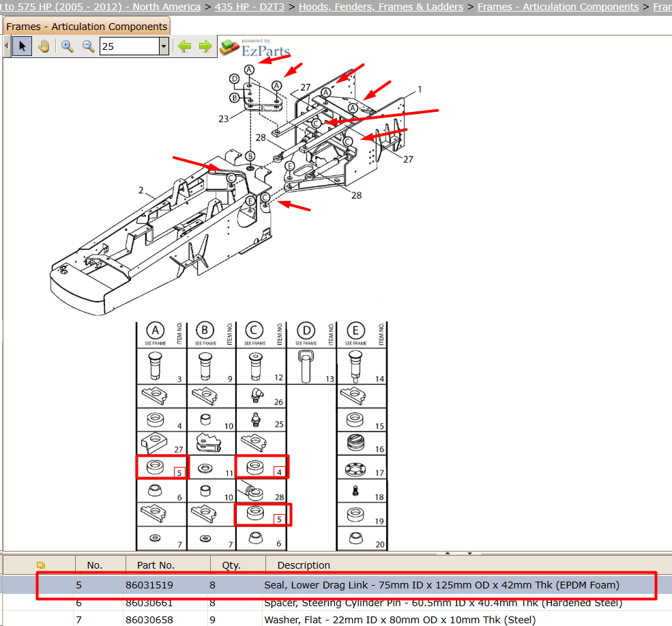
Task: Zoom in with the plus magnifier
Action: [x=67, y=46]
